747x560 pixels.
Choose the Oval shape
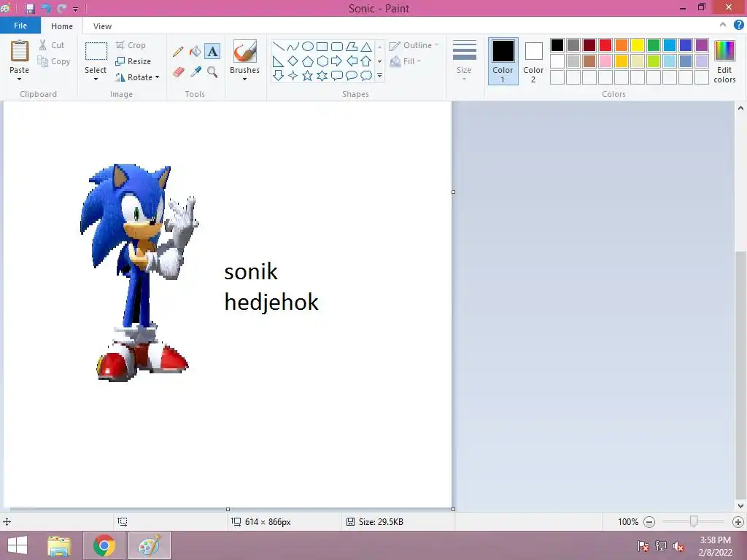pos(308,46)
